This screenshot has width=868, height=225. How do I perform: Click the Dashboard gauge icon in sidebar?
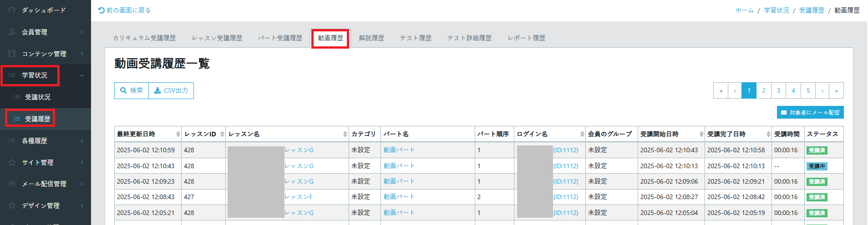click(x=12, y=10)
